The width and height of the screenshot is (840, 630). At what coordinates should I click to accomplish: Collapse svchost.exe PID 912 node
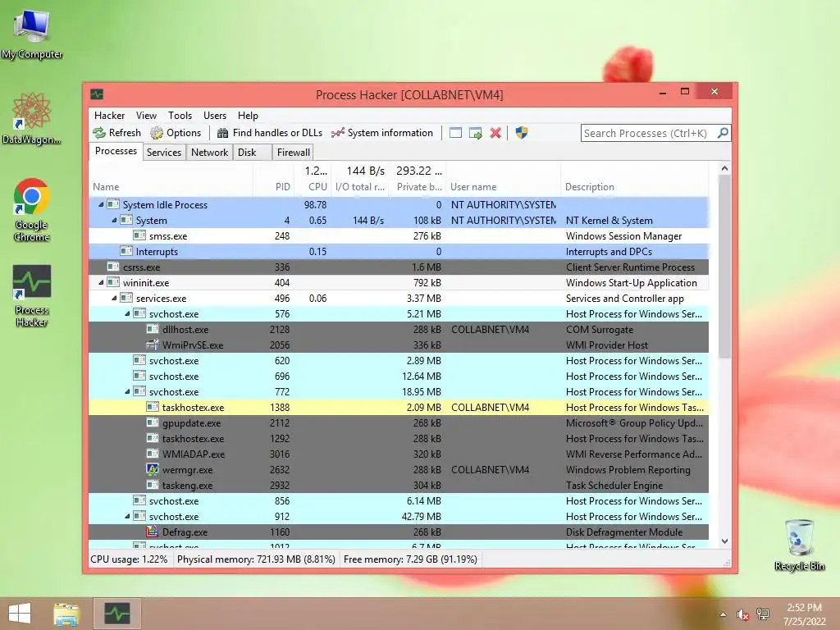127,517
